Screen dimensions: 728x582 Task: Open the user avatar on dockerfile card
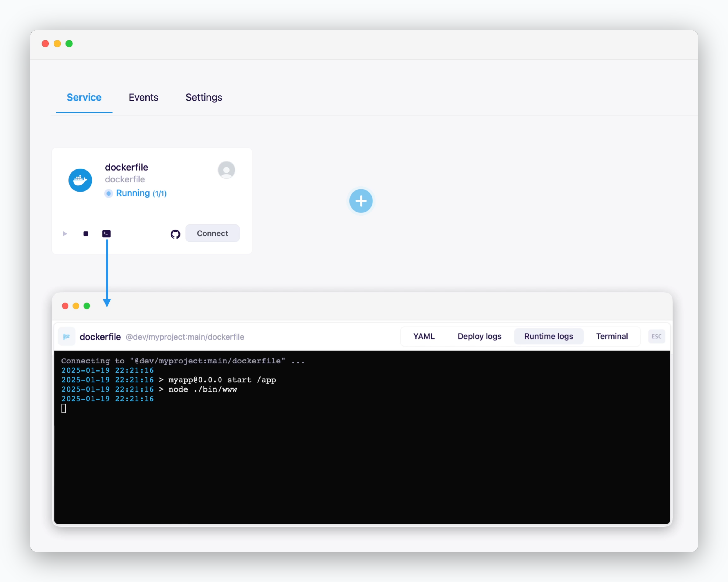(x=226, y=170)
